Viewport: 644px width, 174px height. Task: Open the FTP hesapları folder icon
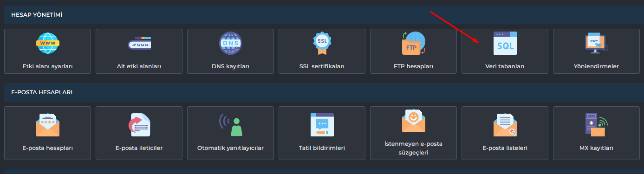[x=414, y=43]
